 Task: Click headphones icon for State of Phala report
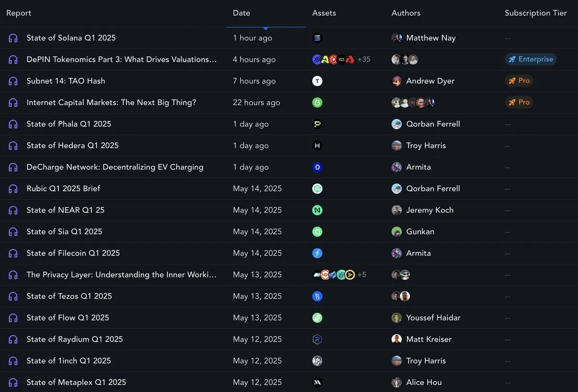[x=13, y=124]
